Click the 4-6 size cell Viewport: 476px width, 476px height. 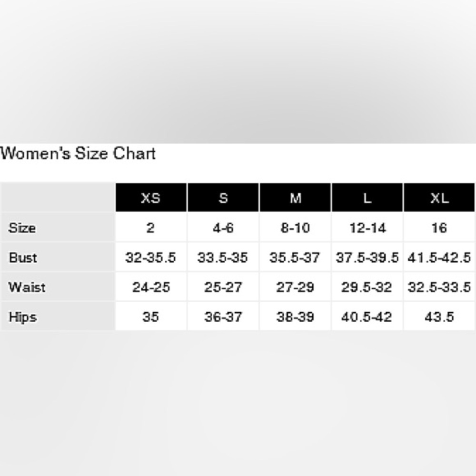[x=223, y=228]
